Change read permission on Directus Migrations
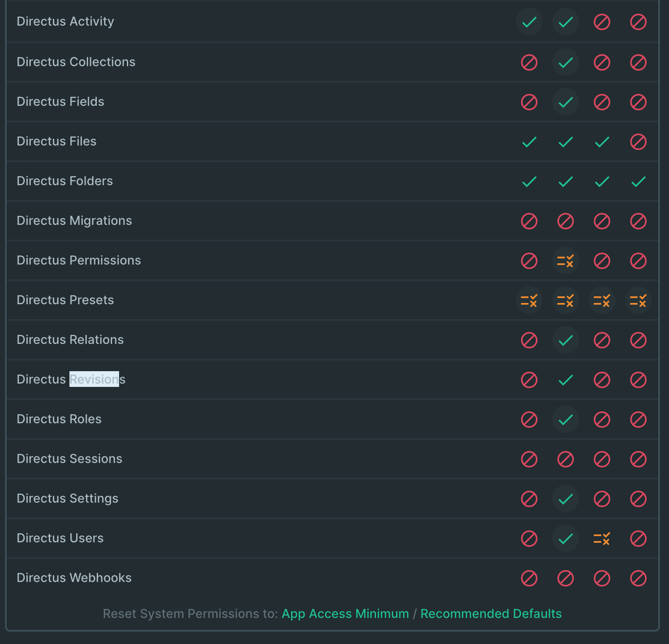The width and height of the screenshot is (669, 644). [x=566, y=221]
